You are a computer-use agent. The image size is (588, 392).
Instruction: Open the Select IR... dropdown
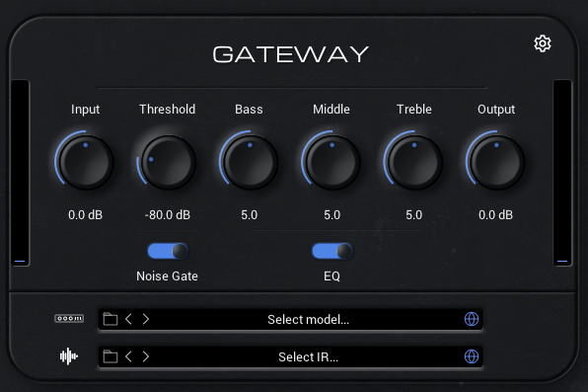click(308, 356)
